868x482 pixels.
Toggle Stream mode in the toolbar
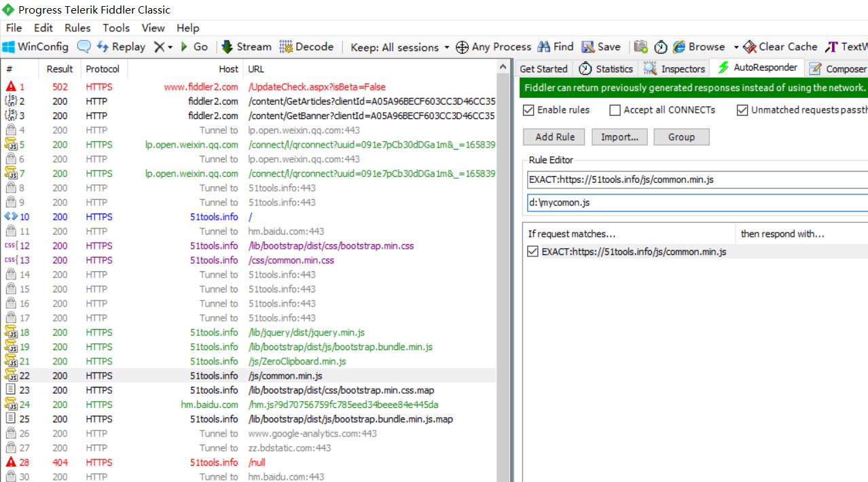click(x=227, y=47)
